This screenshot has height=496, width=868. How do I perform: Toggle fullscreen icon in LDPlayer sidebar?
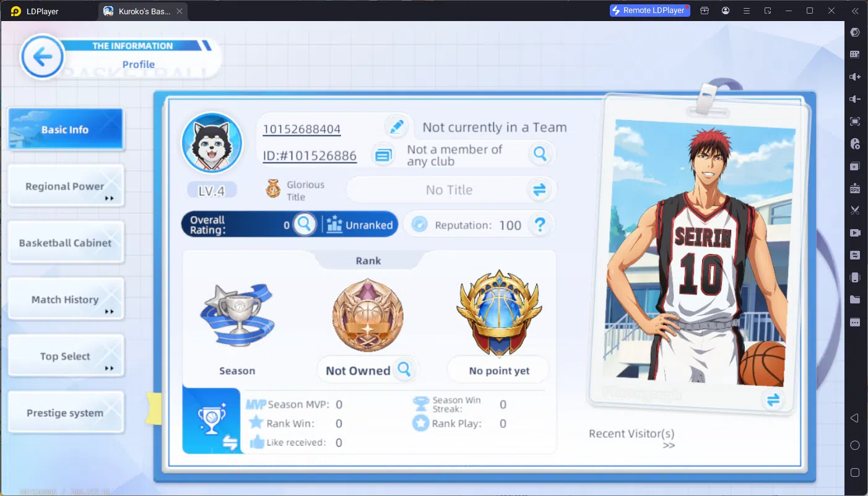click(x=855, y=121)
